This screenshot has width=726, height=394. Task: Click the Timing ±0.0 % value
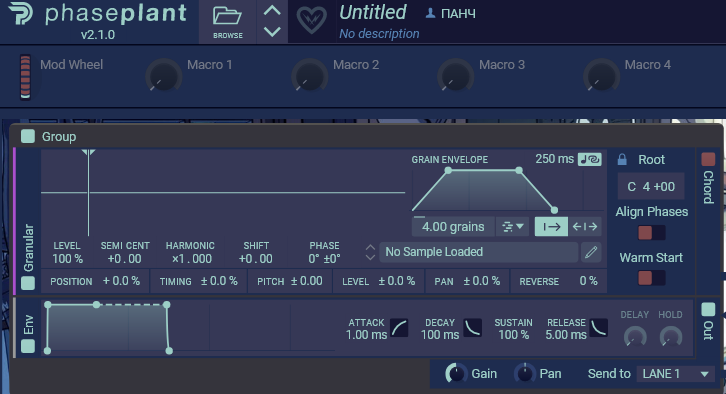coord(219,281)
